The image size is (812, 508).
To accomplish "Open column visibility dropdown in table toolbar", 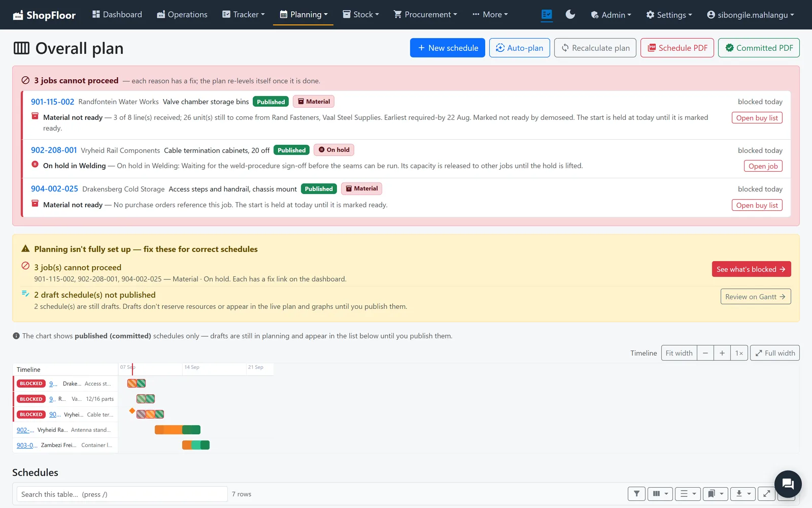I will tap(660, 494).
